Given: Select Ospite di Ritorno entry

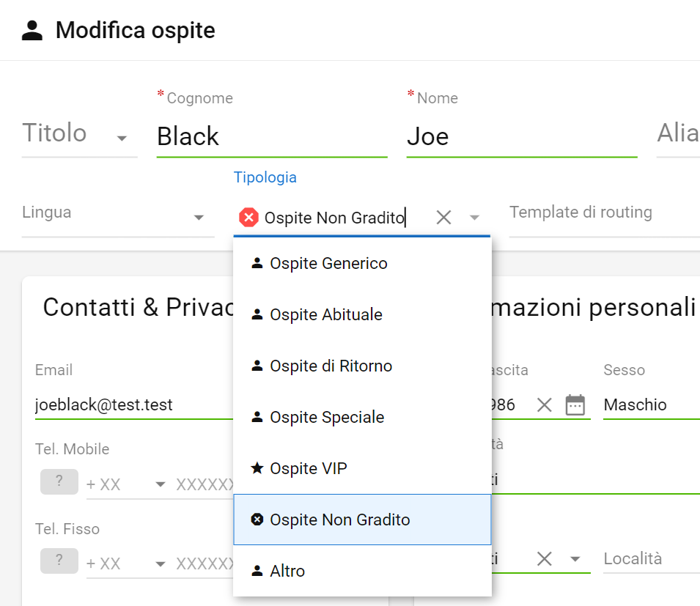Looking at the screenshot, I should [x=362, y=366].
